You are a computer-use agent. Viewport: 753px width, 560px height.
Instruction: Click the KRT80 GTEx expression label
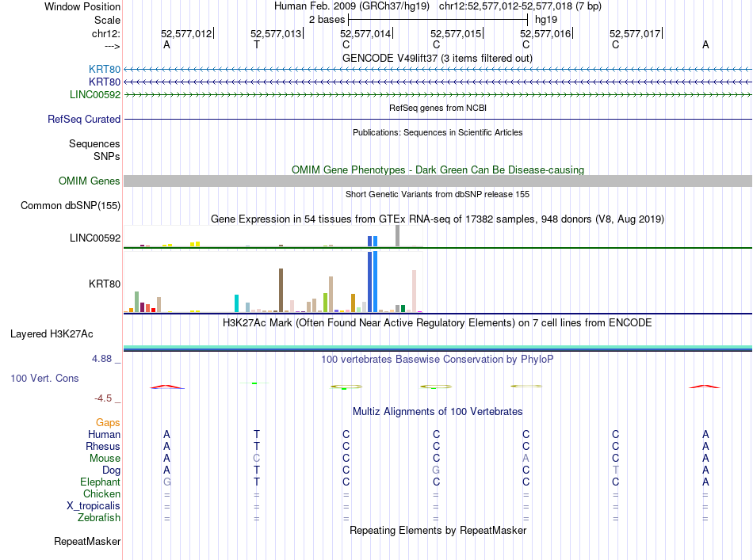(x=104, y=284)
